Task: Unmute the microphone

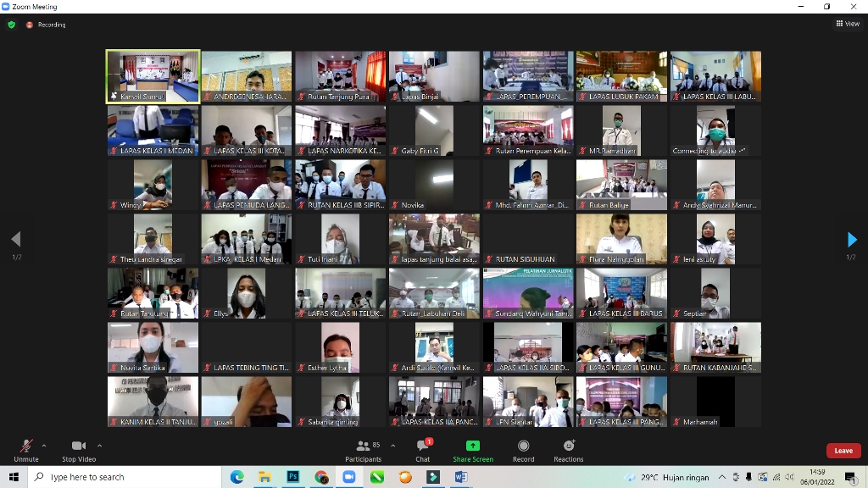Action: point(25,449)
